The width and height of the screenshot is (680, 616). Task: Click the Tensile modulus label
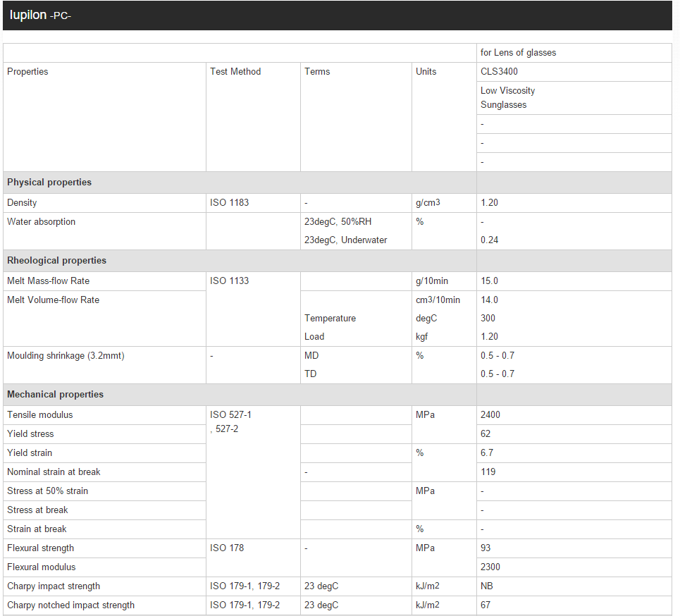click(x=40, y=414)
